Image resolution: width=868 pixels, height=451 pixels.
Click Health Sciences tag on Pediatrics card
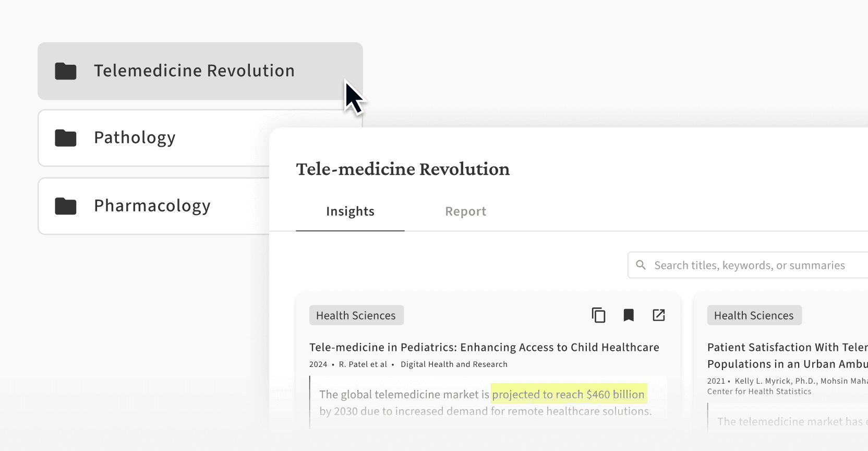coord(356,315)
